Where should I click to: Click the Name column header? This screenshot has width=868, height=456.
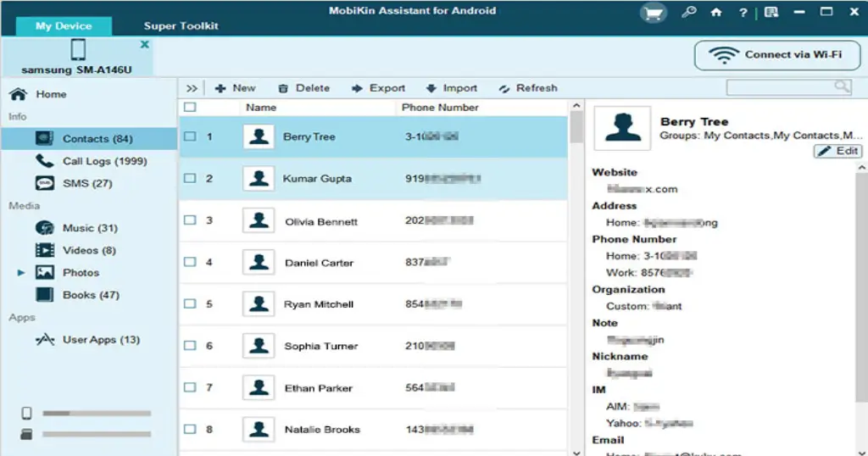pos(261,108)
